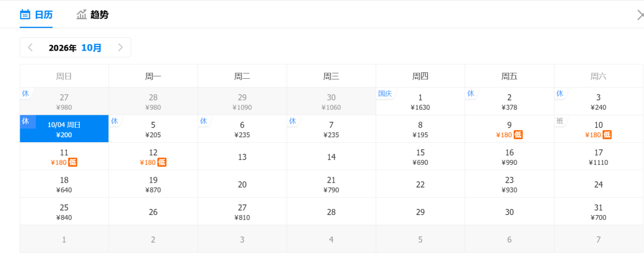
Task: Open the 2026年 year selector
Action: [63, 48]
